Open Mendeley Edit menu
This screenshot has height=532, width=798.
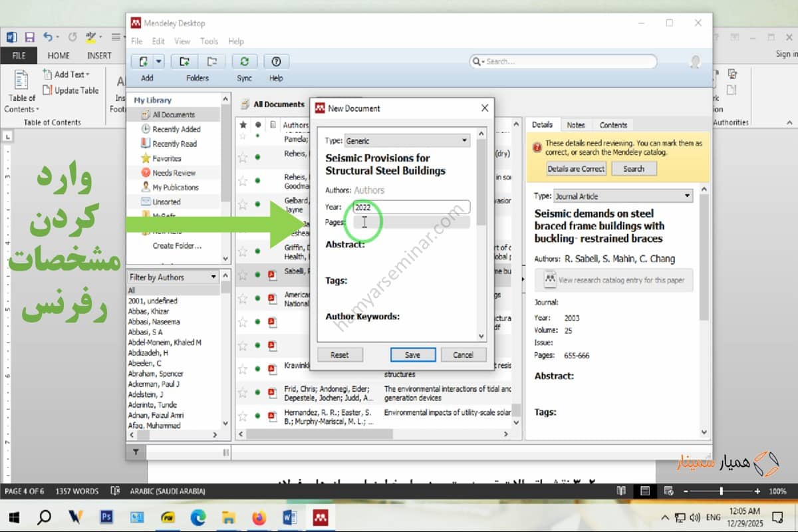tap(158, 41)
